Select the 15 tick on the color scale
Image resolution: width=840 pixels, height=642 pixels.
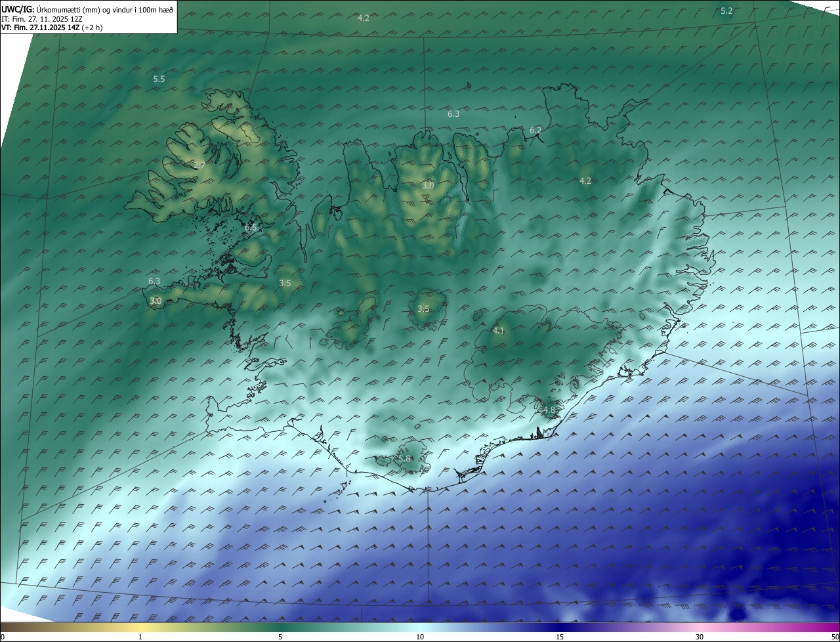(560, 637)
